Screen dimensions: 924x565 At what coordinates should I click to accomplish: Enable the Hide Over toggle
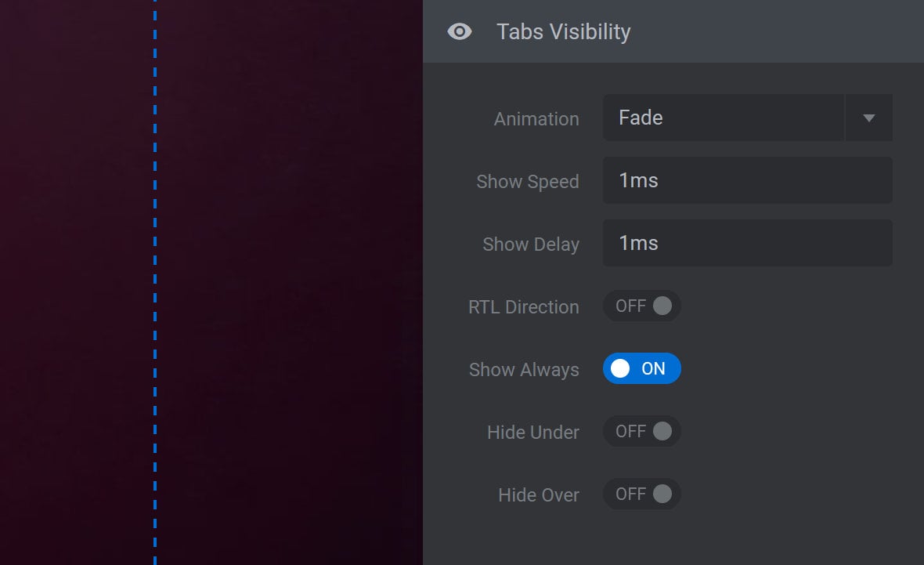coord(642,494)
